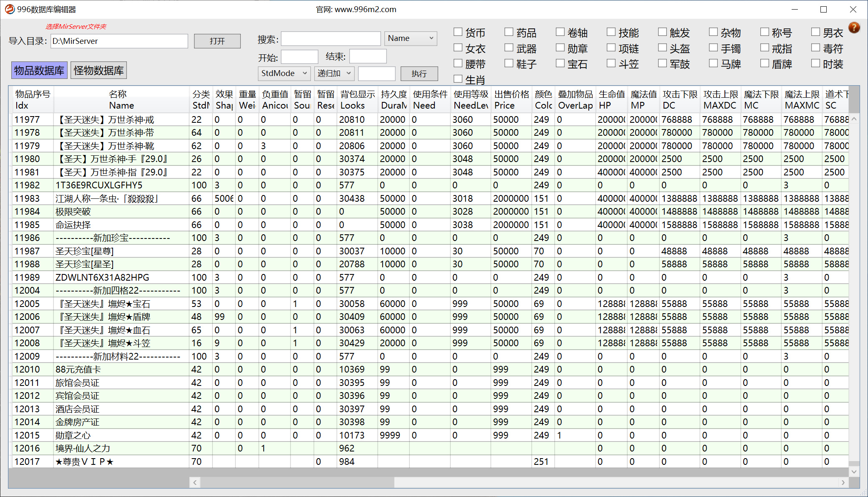Click the horizontal scrollbar's right arrow

click(x=843, y=482)
